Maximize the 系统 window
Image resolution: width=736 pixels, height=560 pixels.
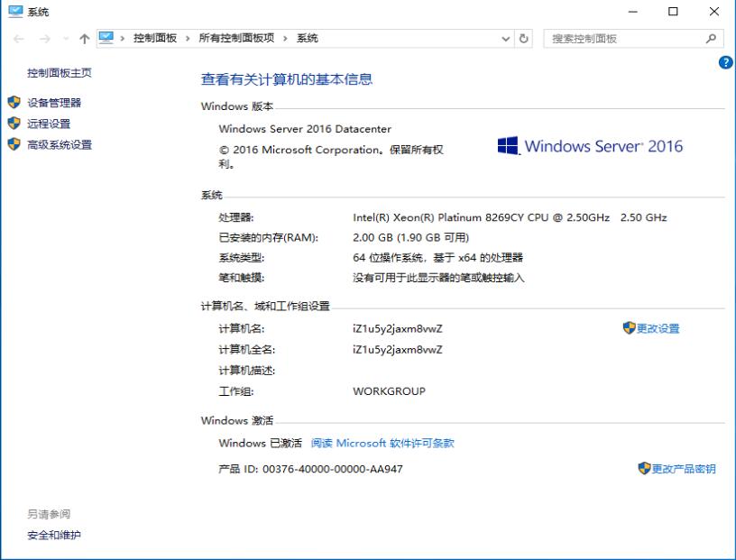coord(673,12)
